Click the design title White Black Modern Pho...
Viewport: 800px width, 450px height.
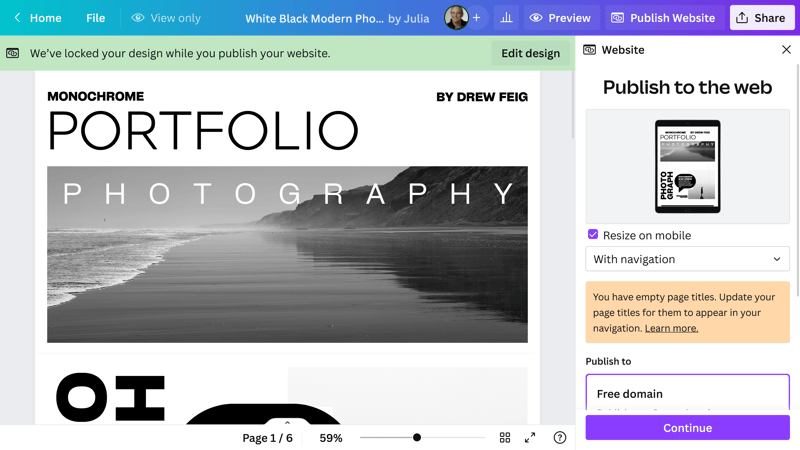314,18
